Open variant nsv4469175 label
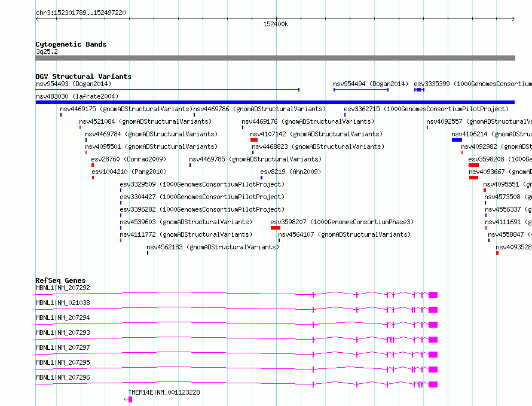 click(x=126, y=109)
